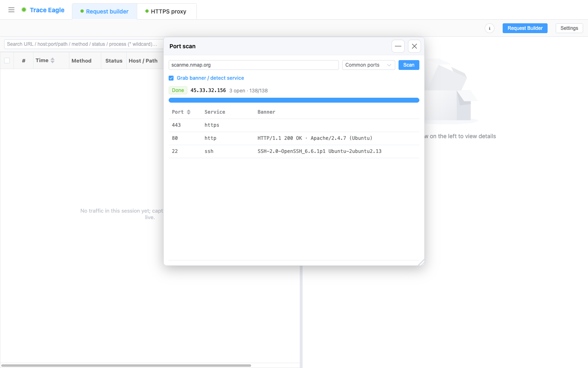Screen dimensions: 588x368
Task: Click the horizontal scrollbar of traffic list
Action: point(126,366)
